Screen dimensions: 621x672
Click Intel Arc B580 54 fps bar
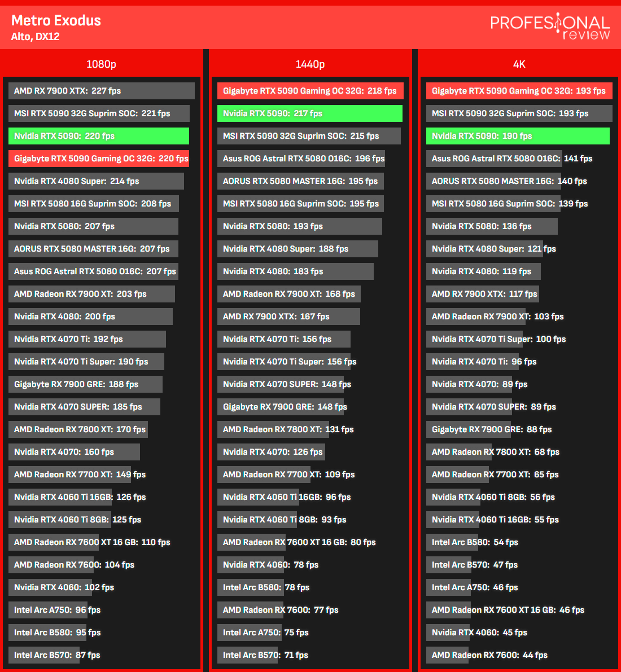452,542
